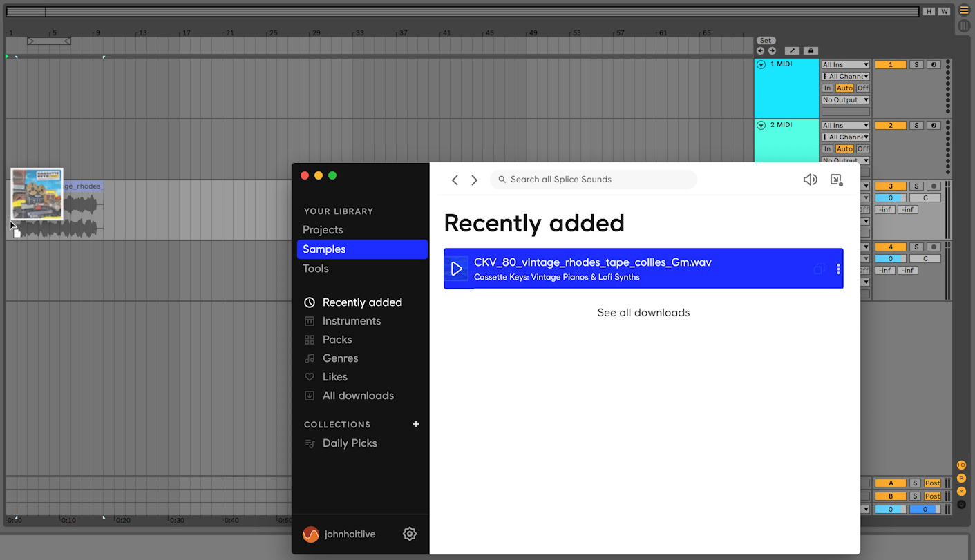Toggle track 2 activator button
The height and width of the screenshot is (560, 975).
click(x=890, y=126)
